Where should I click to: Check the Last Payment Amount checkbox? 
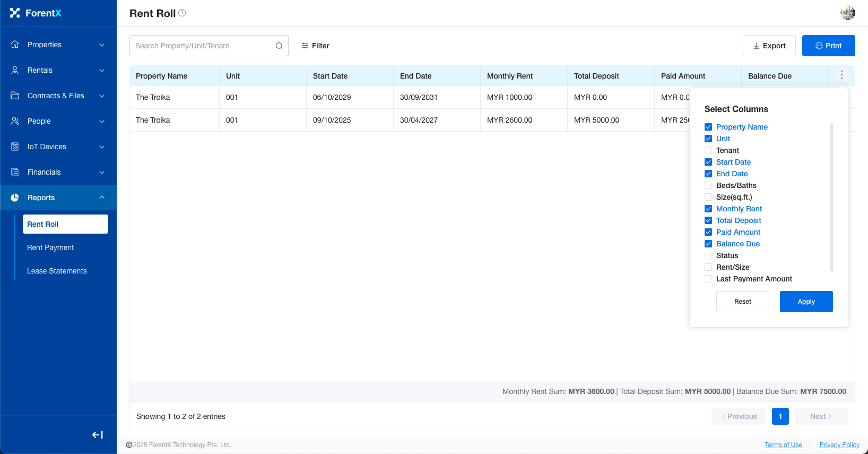[708, 279]
